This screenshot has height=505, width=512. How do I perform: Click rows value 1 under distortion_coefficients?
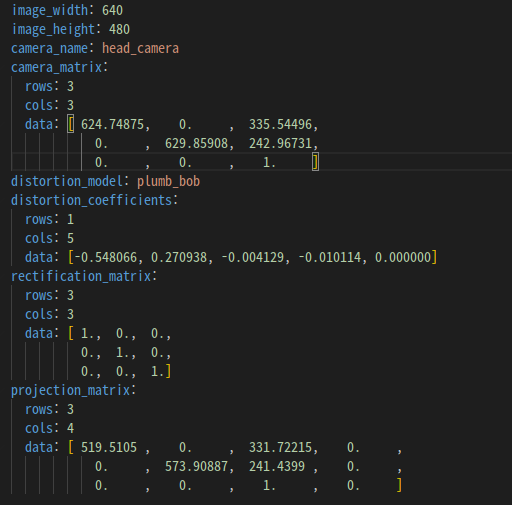click(x=70, y=219)
